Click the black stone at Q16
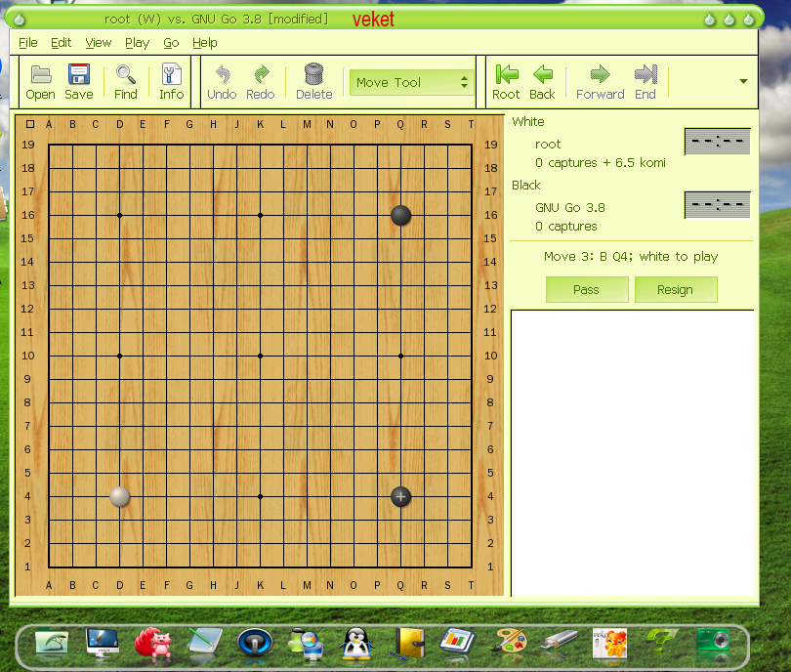This screenshot has height=672, width=791. (400, 216)
